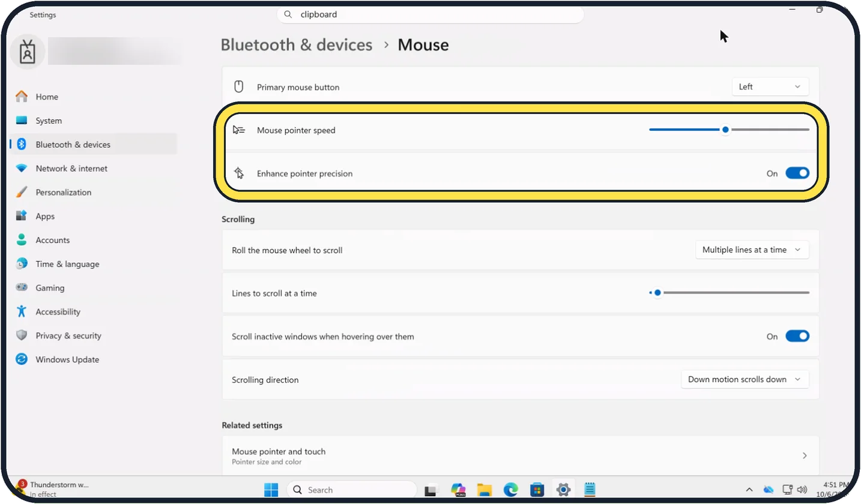Show hidden system tray icons
The height and width of the screenshot is (504, 861).
click(x=749, y=490)
